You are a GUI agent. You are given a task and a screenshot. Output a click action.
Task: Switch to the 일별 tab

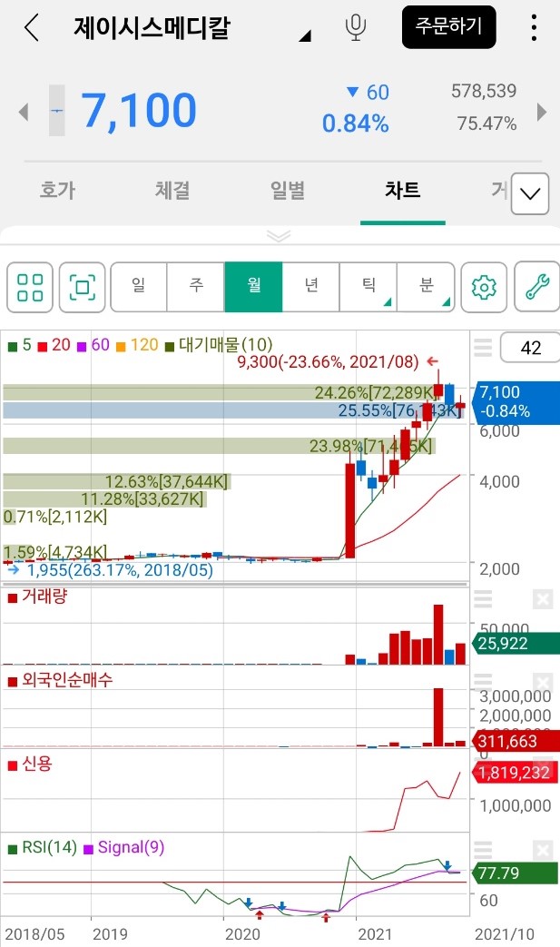point(288,191)
